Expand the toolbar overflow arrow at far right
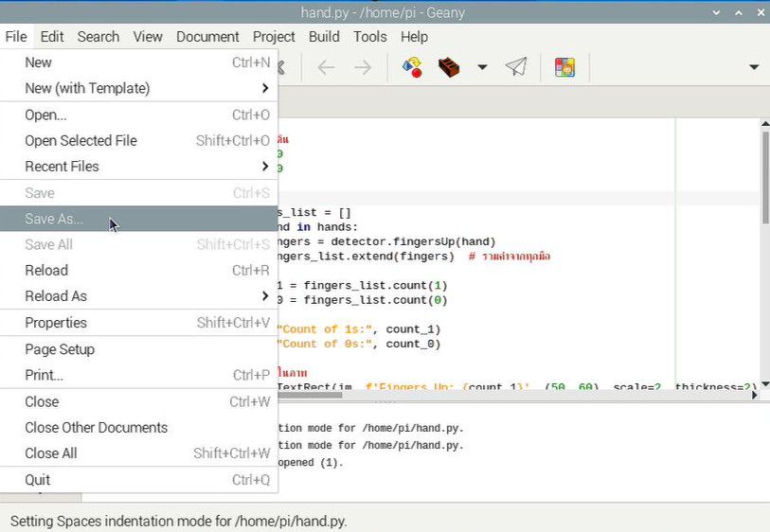This screenshot has width=770, height=532. click(754, 67)
